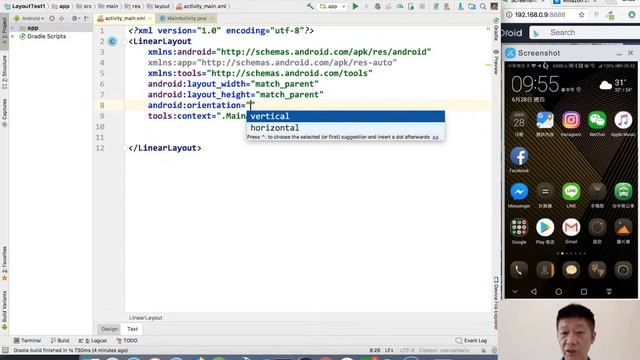Click LayoutTest1 in the navigation breadcrumb
This screenshot has width=640, height=360.
click(24, 6)
